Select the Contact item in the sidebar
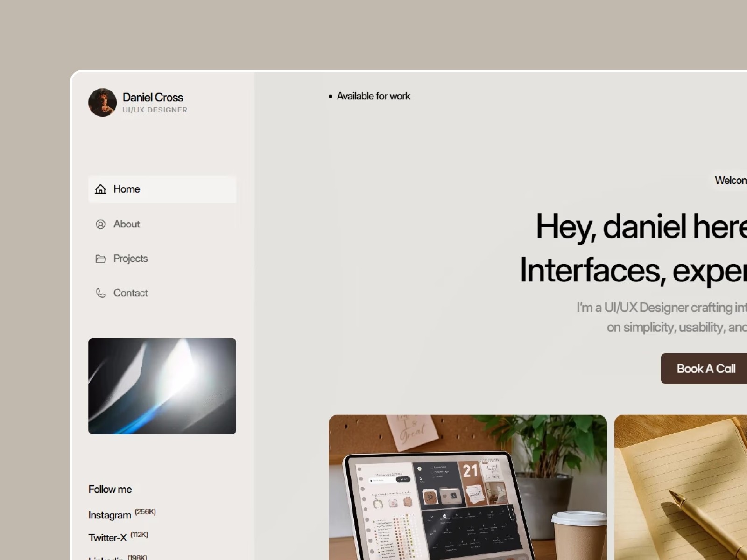Screen dimensions: 747x560 (x=130, y=293)
